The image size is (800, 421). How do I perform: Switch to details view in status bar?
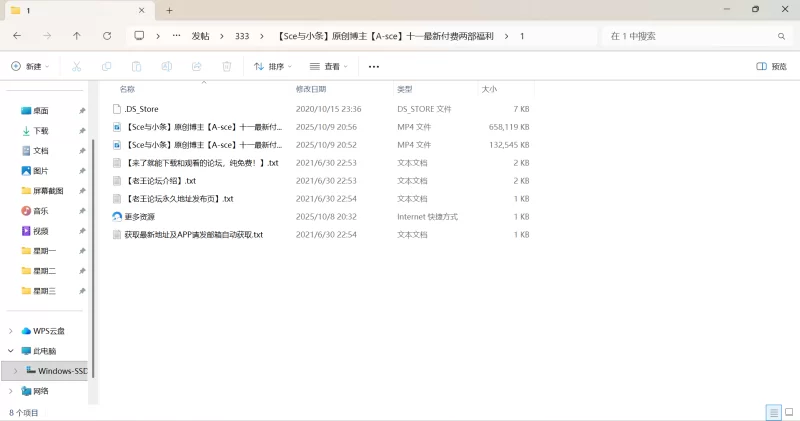coord(773,412)
